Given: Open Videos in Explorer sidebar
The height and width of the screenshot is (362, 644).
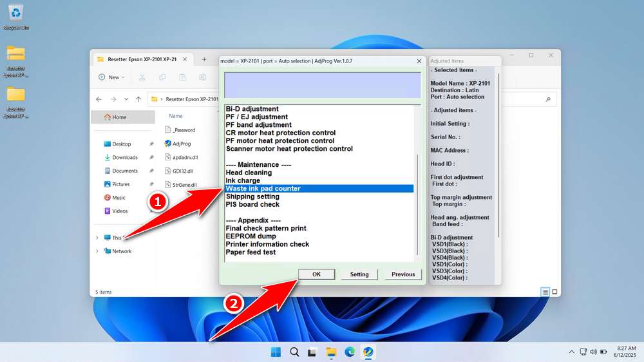Looking at the screenshot, I should (x=120, y=211).
